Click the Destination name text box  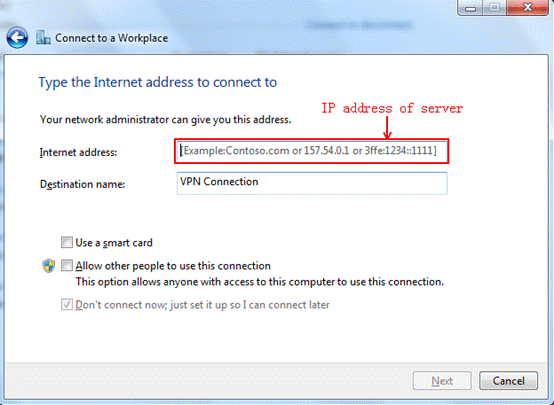[312, 183]
